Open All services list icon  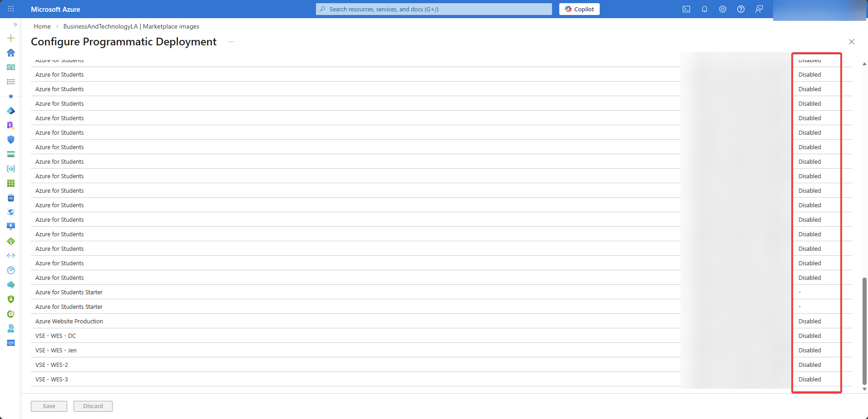pos(11,82)
